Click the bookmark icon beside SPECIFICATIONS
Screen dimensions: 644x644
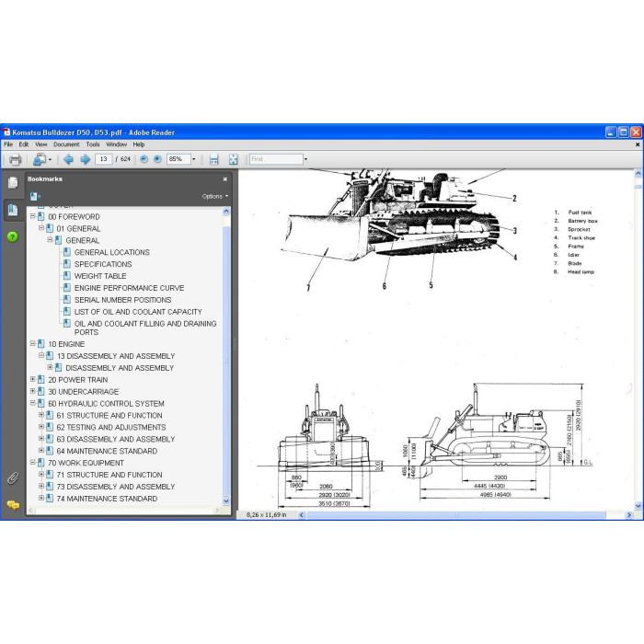[67, 264]
